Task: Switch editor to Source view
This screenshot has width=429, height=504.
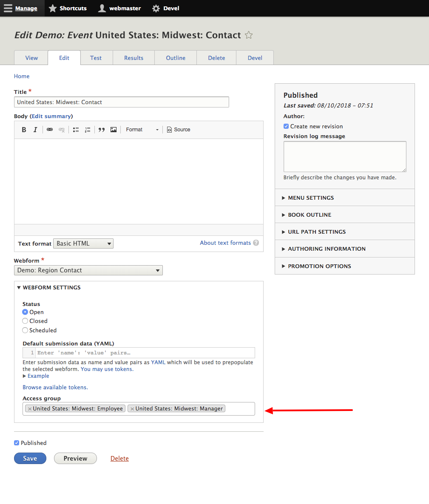Action: [178, 130]
